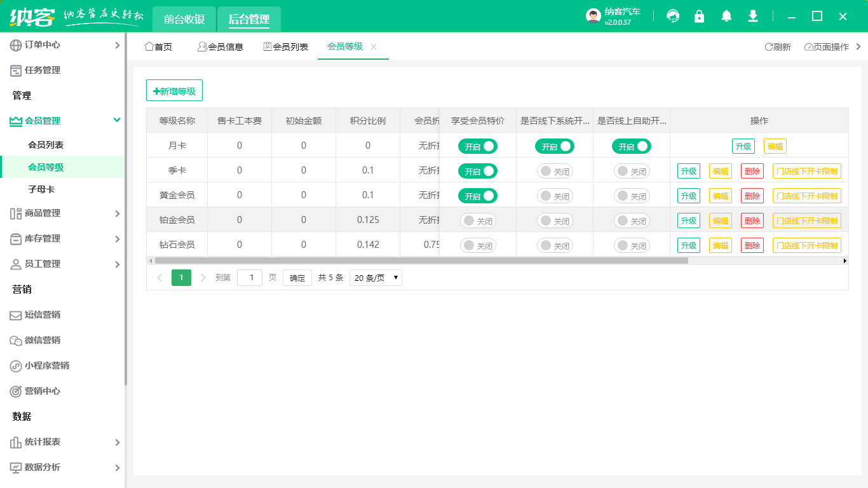The image size is (868, 488).
Task: Switch to 前台收银 top tab
Action: [x=184, y=19]
